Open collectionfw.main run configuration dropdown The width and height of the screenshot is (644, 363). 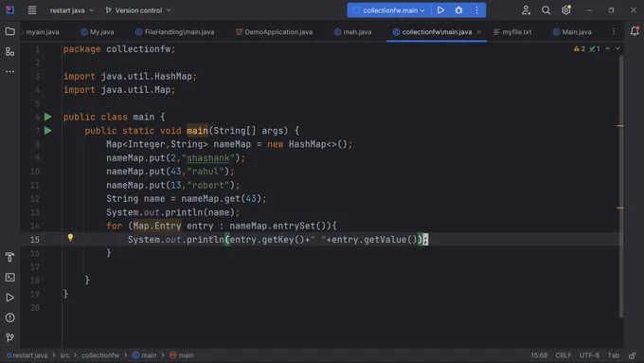tap(388, 10)
